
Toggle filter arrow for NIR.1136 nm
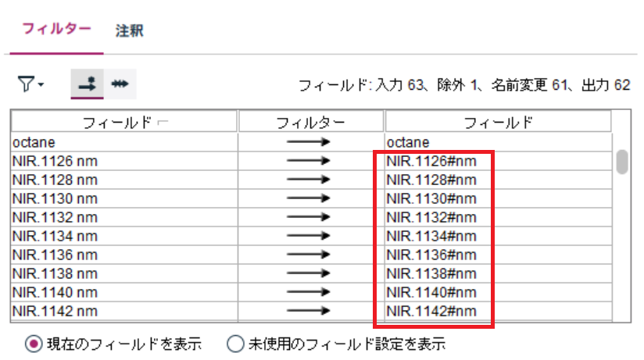pyautogui.click(x=309, y=255)
